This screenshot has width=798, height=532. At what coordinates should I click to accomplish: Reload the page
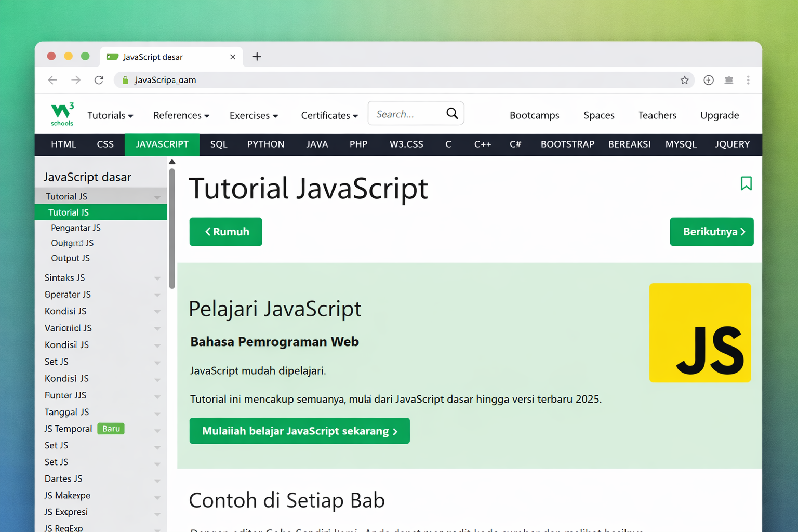[x=99, y=80]
